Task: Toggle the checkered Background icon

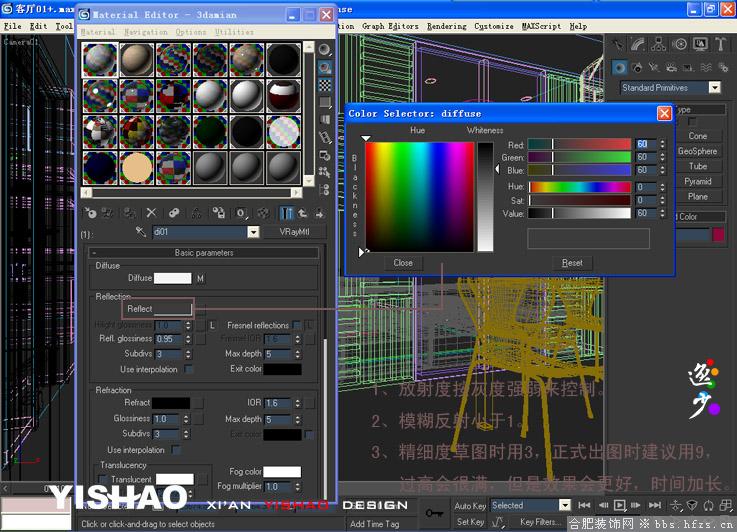Action: [x=324, y=85]
